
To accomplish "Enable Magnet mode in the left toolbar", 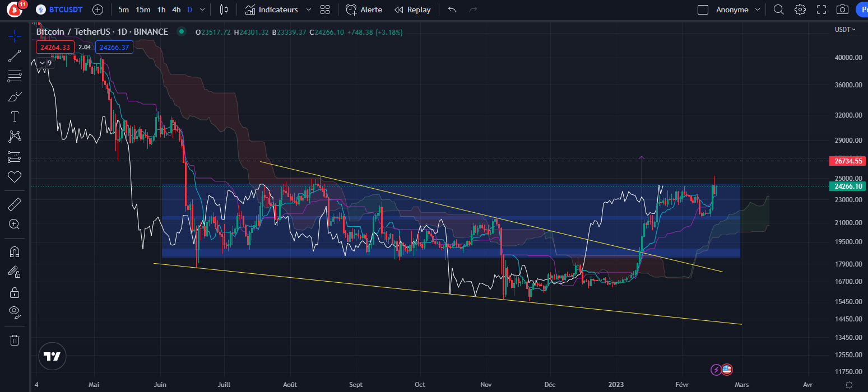I will pyautogui.click(x=15, y=251).
